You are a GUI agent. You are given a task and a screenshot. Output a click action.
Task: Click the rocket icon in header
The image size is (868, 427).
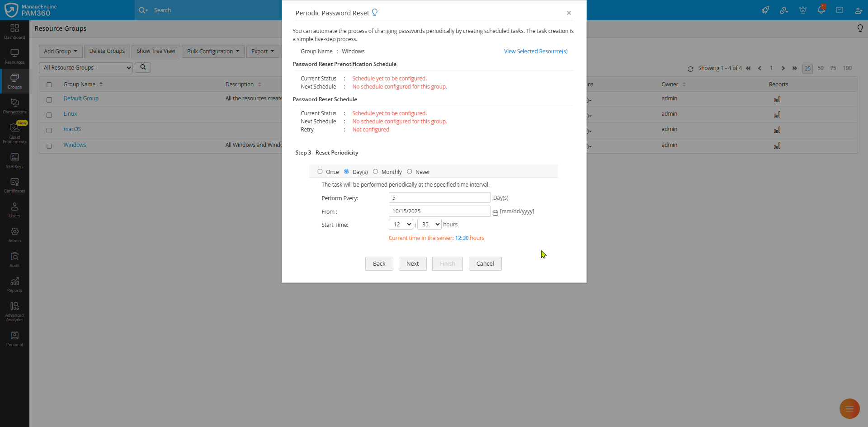[765, 10]
